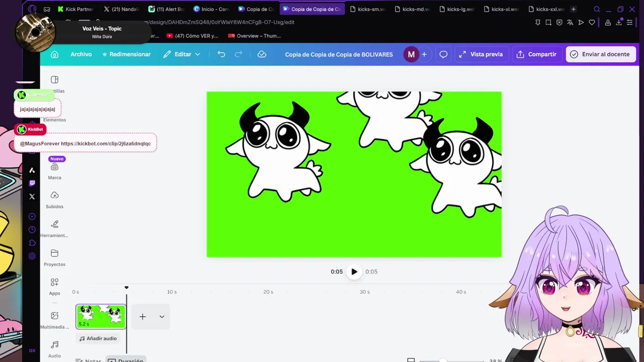Open the Kick Partner browser tab
Viewport: 644px width, 362px height.
[x=75, y=9]
